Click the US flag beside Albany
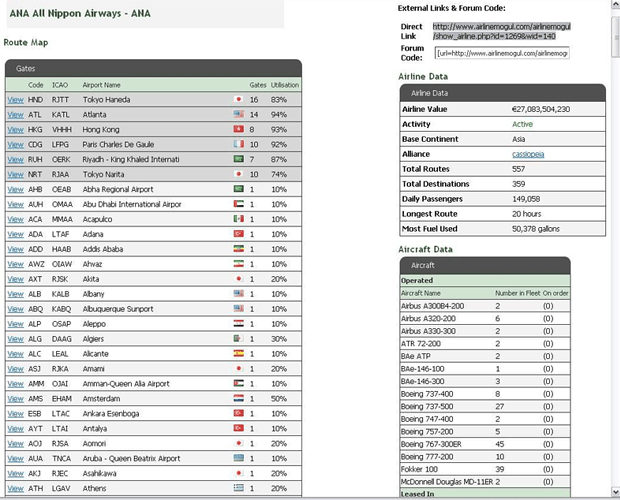 pyautogui.click(x=238, y=293)
